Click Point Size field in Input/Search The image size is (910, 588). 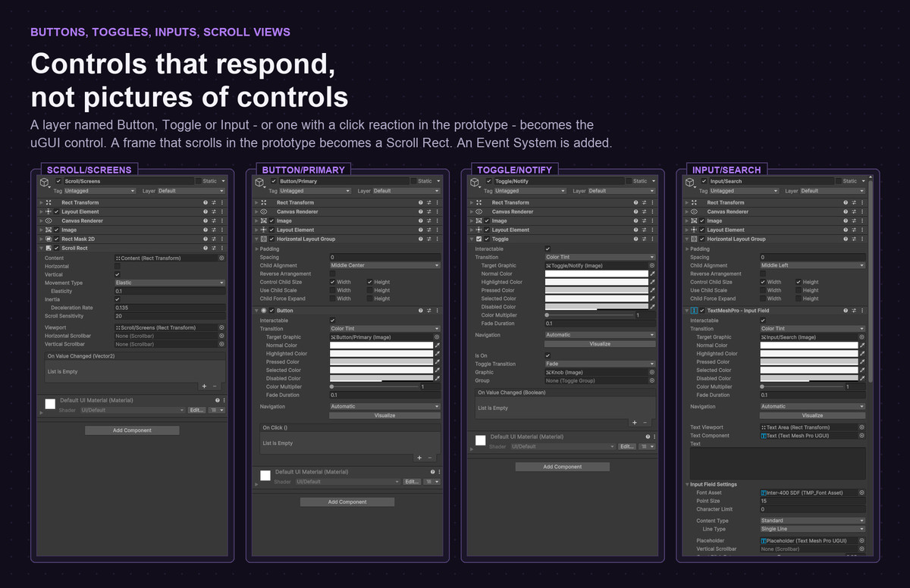pos(813,501)
